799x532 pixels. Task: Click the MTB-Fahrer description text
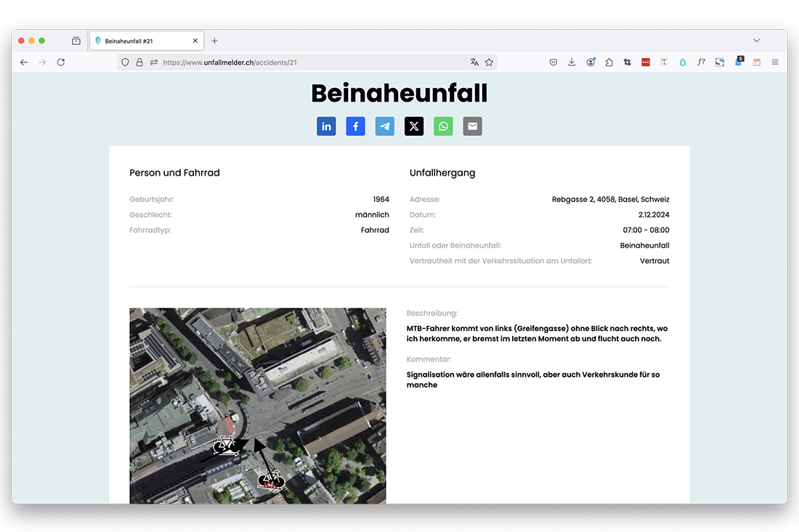[537, 333]
